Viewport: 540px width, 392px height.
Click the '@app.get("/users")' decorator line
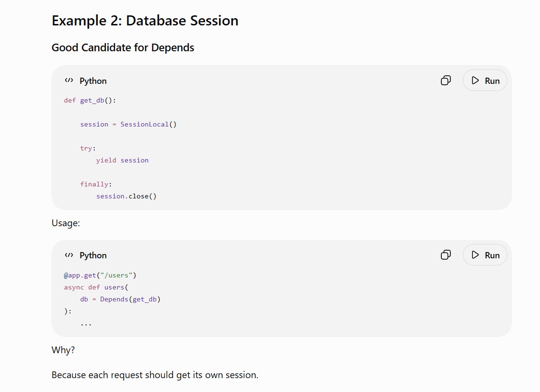(x=100, y=275)
